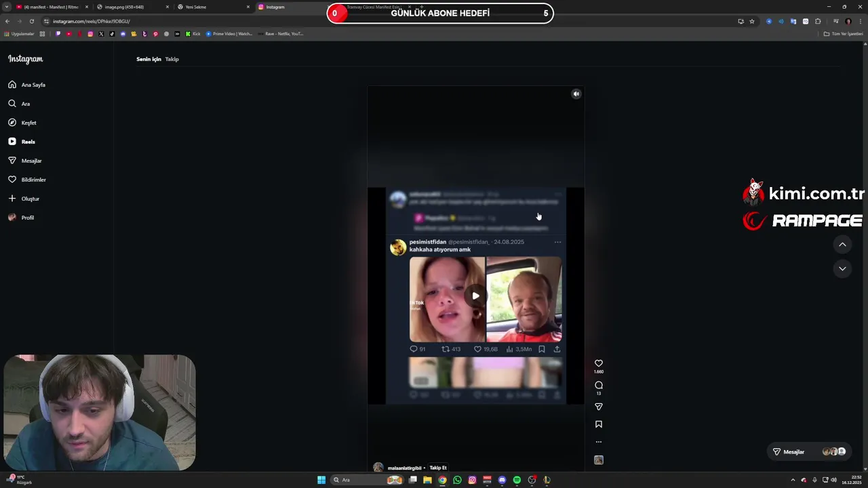Screen dimensions: 868x488
Task: Open Reels in the sidebar
Action: pyautogui.click(x=22, y=142)
